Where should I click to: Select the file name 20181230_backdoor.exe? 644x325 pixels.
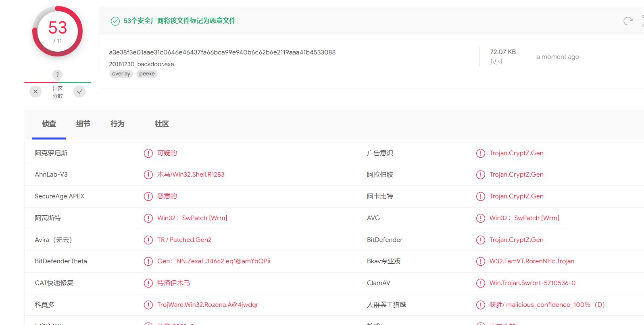tap(142, 64)
